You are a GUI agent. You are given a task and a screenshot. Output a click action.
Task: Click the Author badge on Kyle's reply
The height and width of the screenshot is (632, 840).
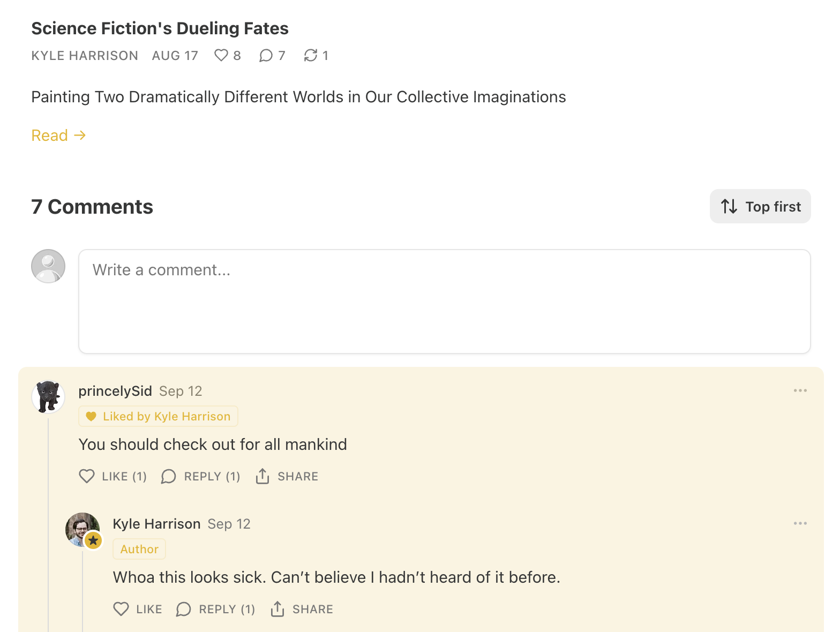(x=139, y=549)
